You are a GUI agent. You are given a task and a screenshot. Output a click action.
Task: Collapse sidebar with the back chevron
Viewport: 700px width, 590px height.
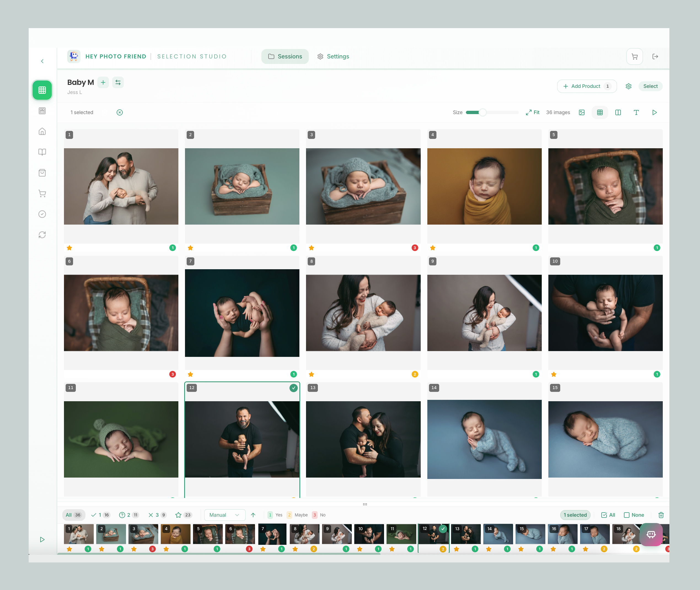pyautogui.click(x=42, y=61)
